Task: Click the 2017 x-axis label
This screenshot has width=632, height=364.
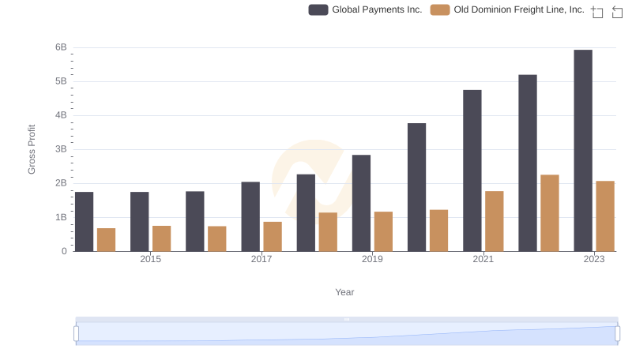Action: [x=261, y=259]
